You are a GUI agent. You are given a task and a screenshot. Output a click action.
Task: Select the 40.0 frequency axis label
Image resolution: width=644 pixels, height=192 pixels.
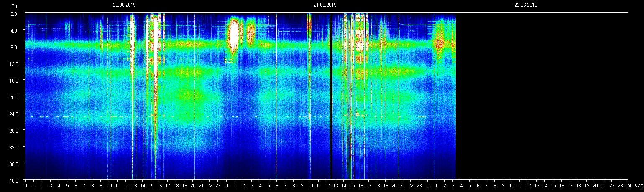[14, 180]
